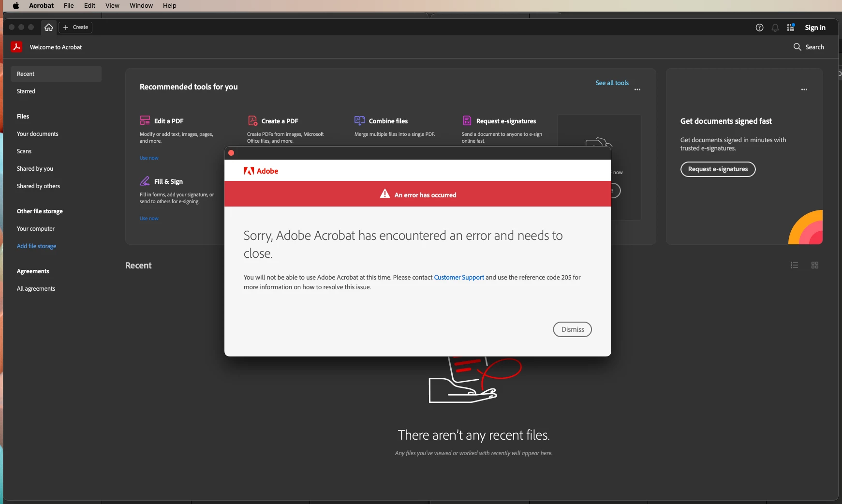The width and height of the screenshot is (842, 504).
Task: Open the Customer Support link
Action: pyautogui.click(x=459, y=277)
